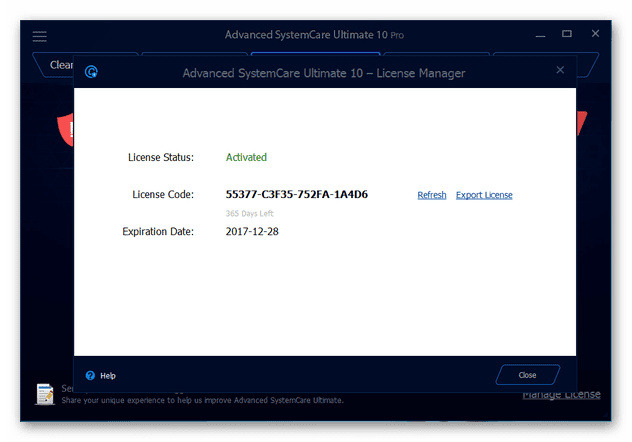632x442 pixels.
Task: Click the Export License link
Action: 484,195
